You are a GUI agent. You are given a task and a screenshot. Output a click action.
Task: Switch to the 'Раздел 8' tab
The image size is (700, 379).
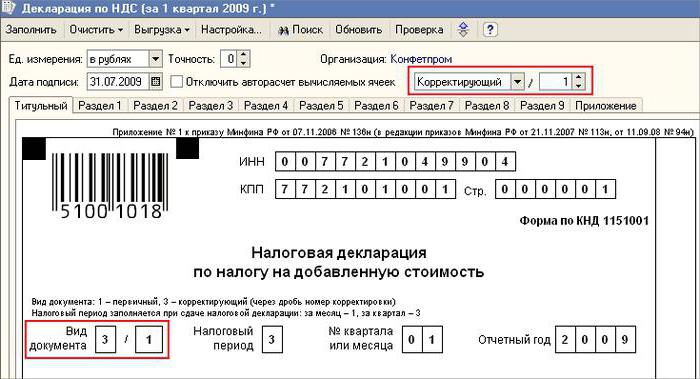pyautogui.click(x=487, y=106)
